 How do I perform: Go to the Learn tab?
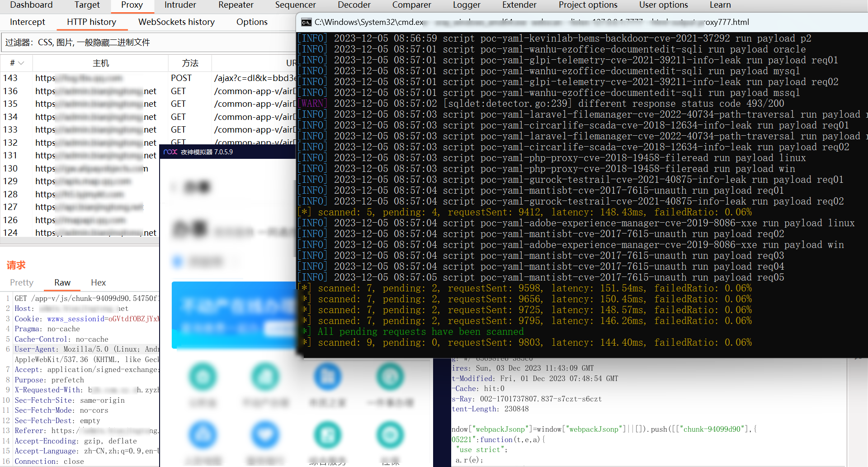click(720, 5)
